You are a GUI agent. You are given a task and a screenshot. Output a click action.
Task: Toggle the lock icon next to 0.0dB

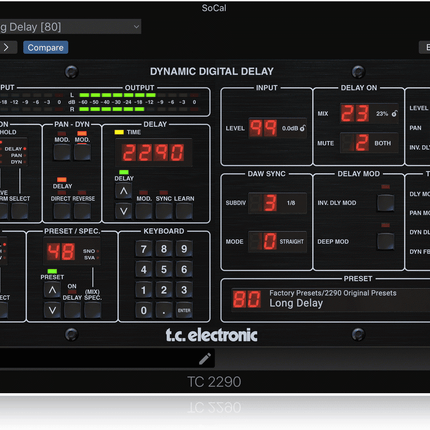pyautogui.click(x=303, y=128)
